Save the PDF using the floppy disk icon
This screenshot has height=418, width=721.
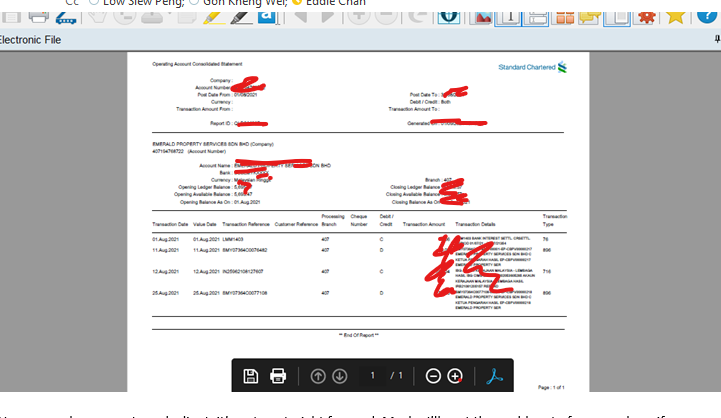click(x=251, y=376)
